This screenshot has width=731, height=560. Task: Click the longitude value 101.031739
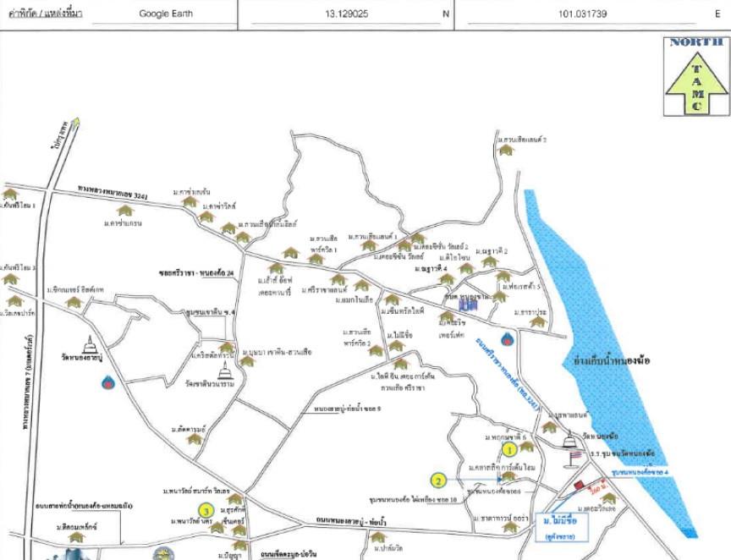click(x=583, y=14)
